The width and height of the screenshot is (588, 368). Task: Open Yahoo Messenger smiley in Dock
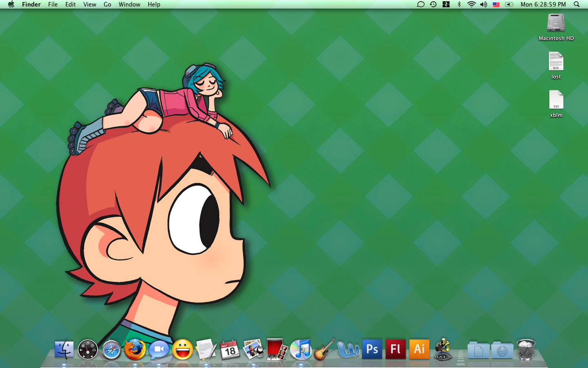183,350
